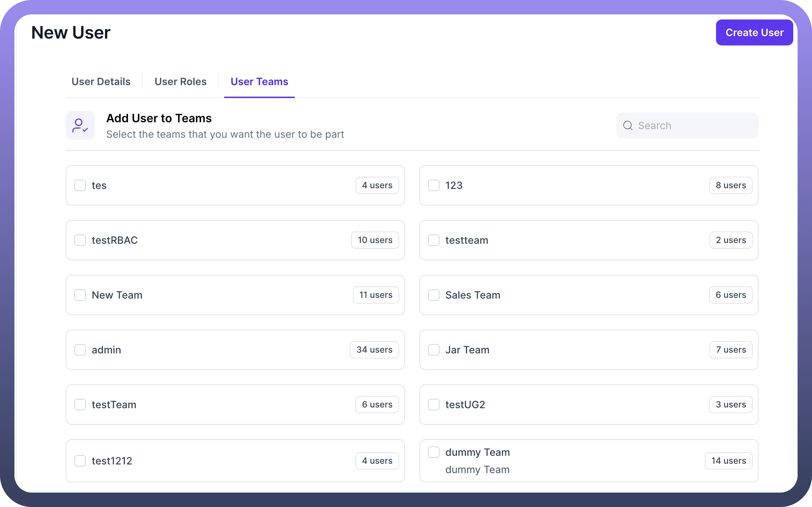812x507 pixels.
Task: Click the magnifying glass search icon
Action: click(x=628, y=125)
